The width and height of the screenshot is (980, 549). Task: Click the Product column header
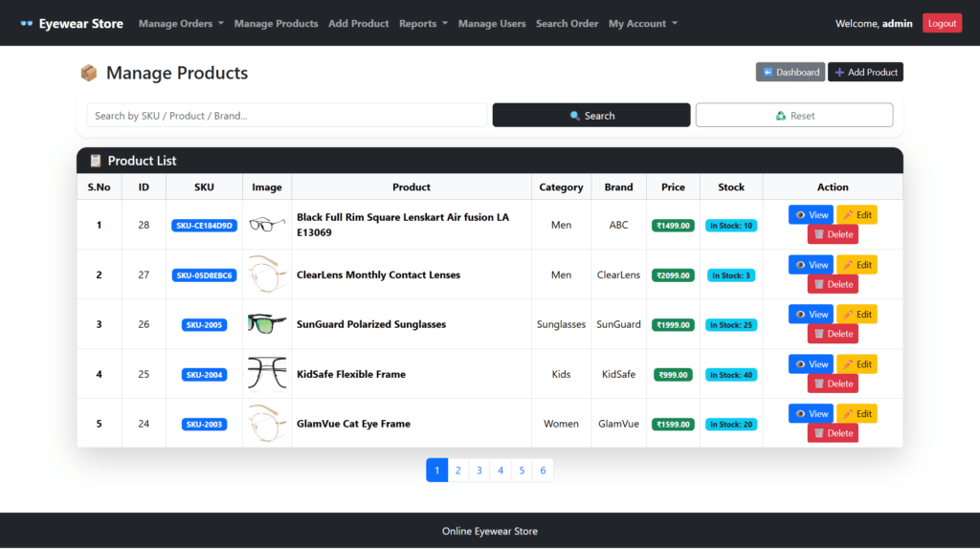click(x=412, y=187)
